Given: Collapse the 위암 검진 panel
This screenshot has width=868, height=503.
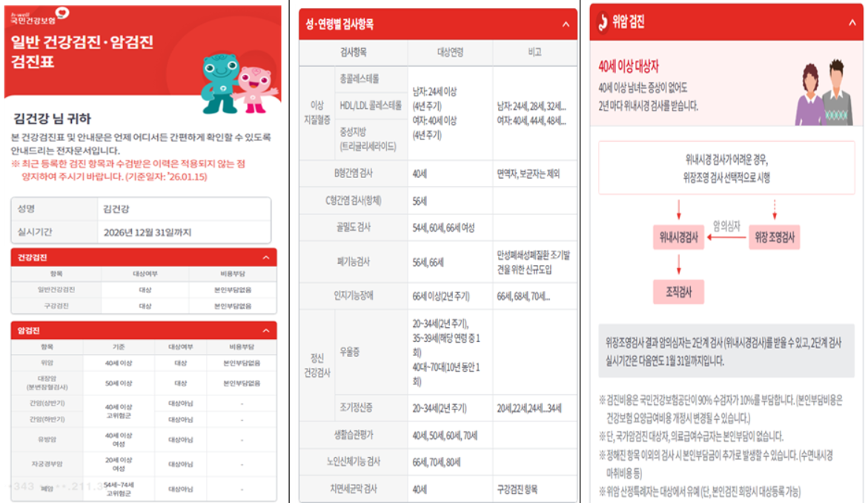Looking at the screenshot, I should 852,22.
